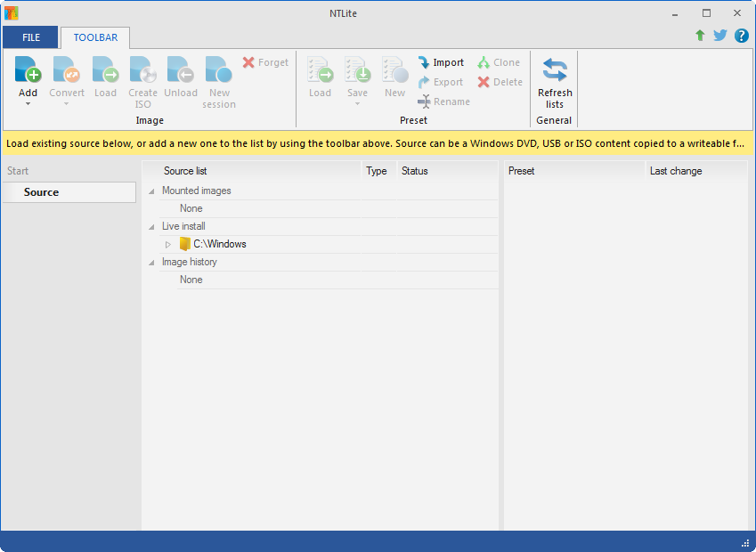Click Import preset
The width and height of the screenshot is (756, 552).
[441, 62]
